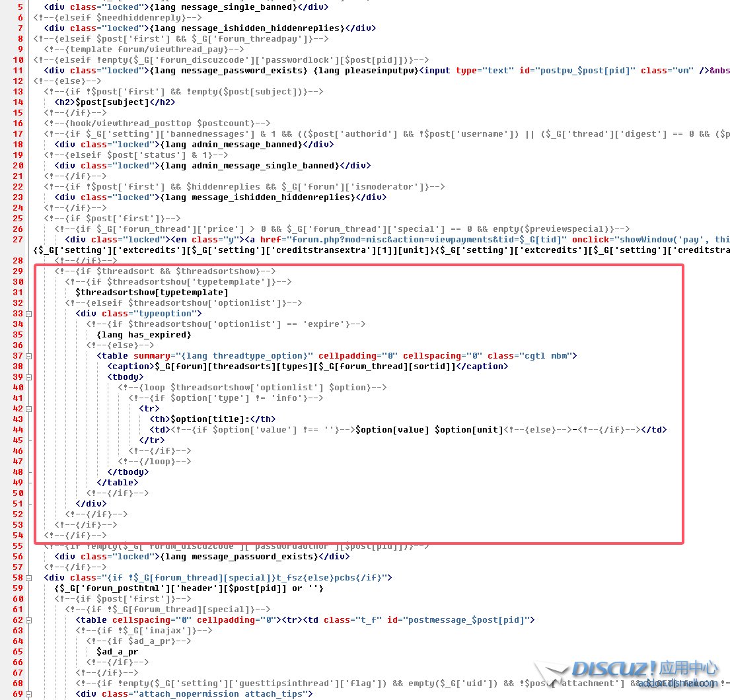Collapse the table block at line 37
730x700 pixels.
point(28,356)
